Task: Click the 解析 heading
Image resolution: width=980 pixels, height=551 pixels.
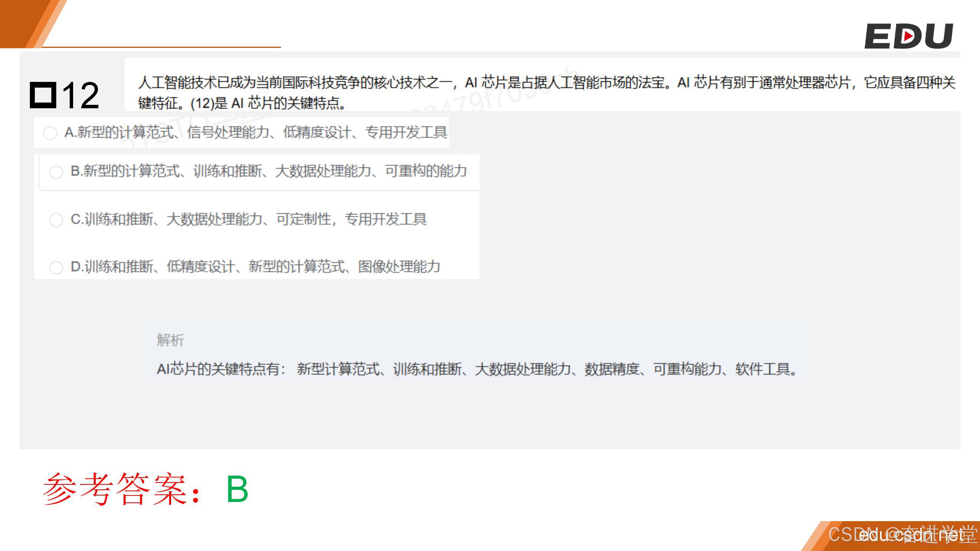Action: pyautogui.click(x=171, y=340)
